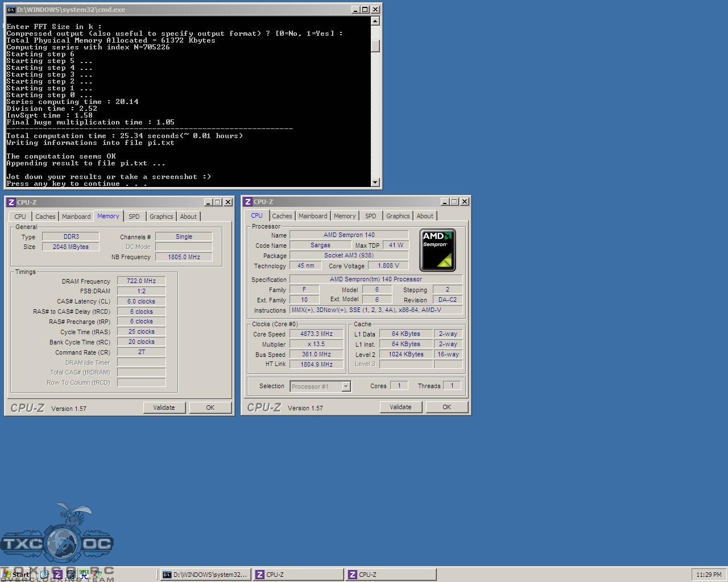Click Level 2 cache value 1024 KBytes
This screenshot has width=728, height=582.
(406, 354)
